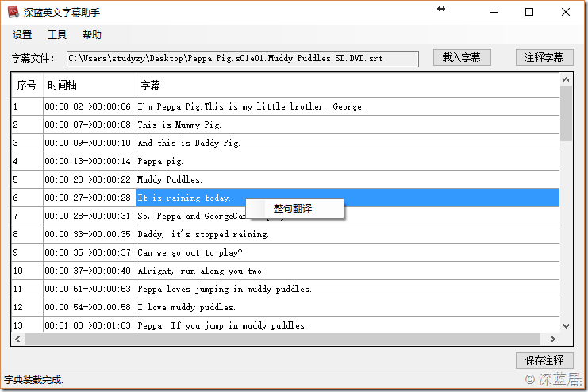Select subtitle "And this is Daddy Pig."
588x392 pixels.
(348, 143)
